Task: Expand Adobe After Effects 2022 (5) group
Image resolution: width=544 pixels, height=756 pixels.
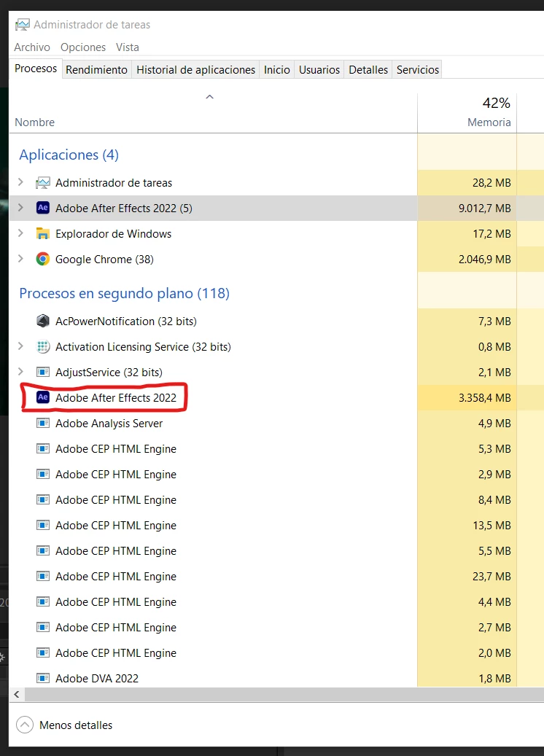Action: (x=20, y=208)
